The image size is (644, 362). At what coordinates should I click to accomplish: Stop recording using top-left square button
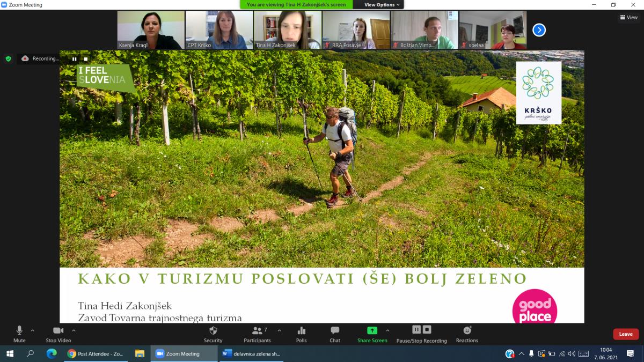point(85,59)
